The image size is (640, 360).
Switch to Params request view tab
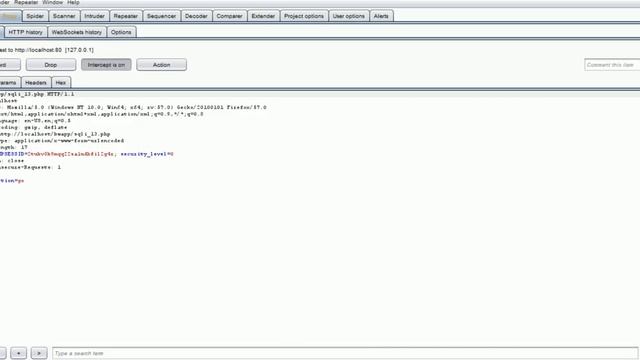point(9,83)
